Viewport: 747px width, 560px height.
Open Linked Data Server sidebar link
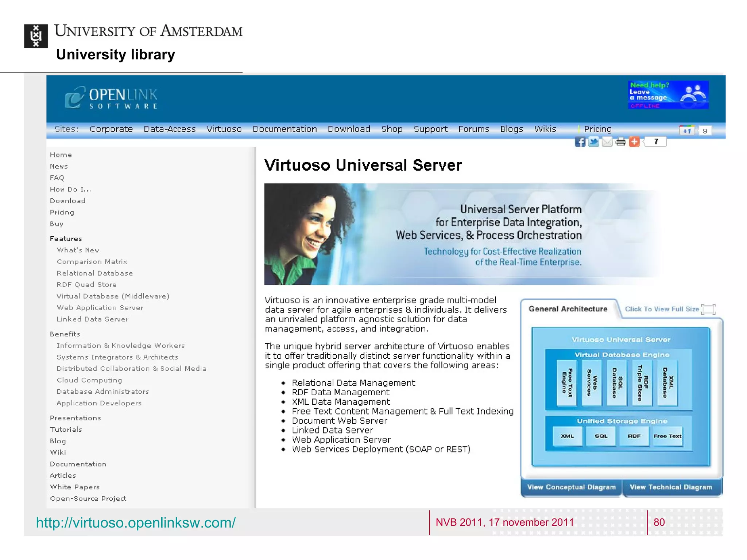point(93,319)
